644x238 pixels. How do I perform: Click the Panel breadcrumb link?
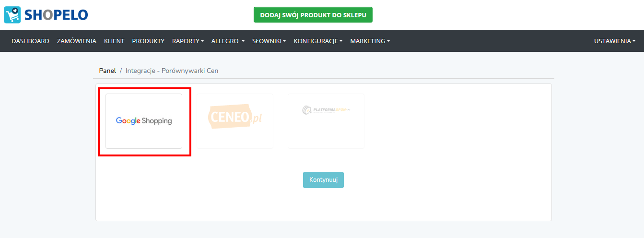point(107,71)
